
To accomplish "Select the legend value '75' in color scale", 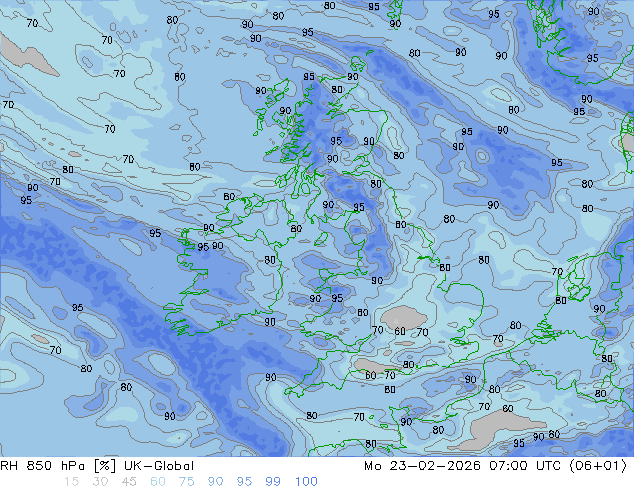I will coord(186,482).
